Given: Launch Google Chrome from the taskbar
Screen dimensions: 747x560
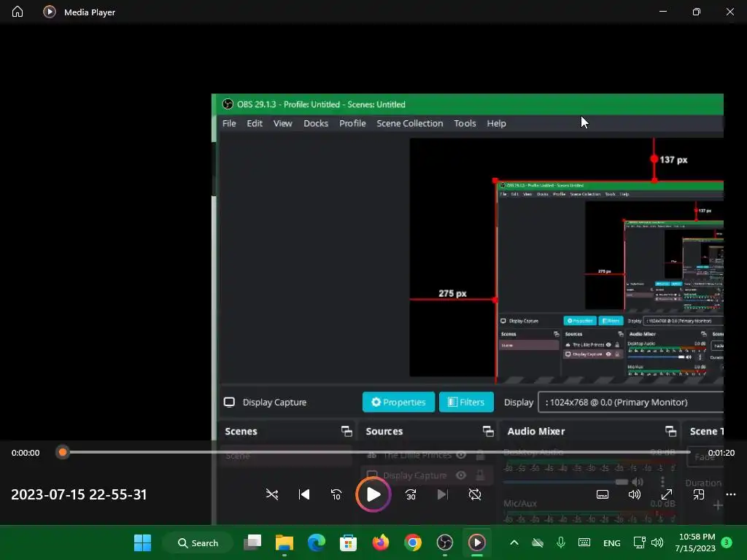Looking at the screenshot, I should point(413,542).
